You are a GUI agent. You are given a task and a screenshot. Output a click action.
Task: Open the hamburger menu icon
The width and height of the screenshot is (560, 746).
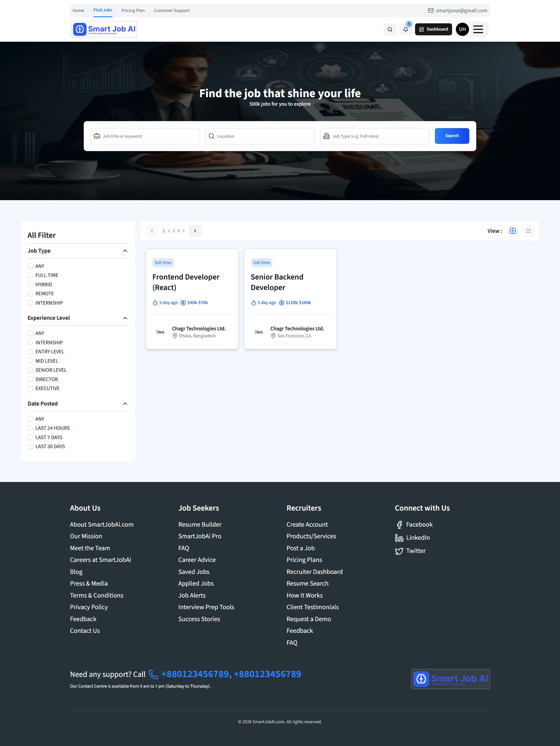[478, 29]
